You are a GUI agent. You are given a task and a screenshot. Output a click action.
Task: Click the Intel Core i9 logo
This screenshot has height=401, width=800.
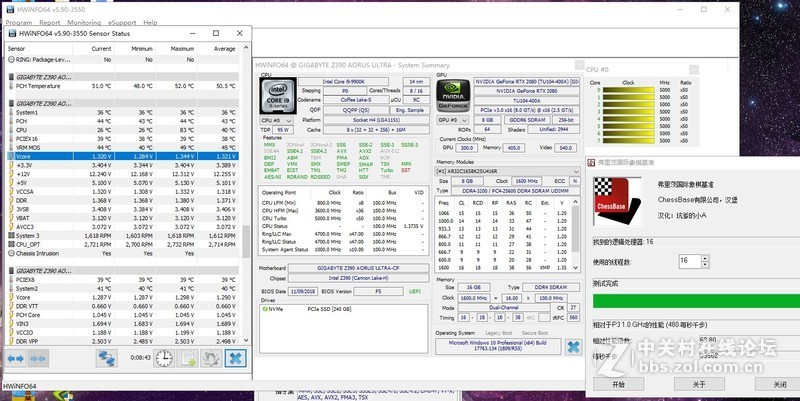coord(278,96)
